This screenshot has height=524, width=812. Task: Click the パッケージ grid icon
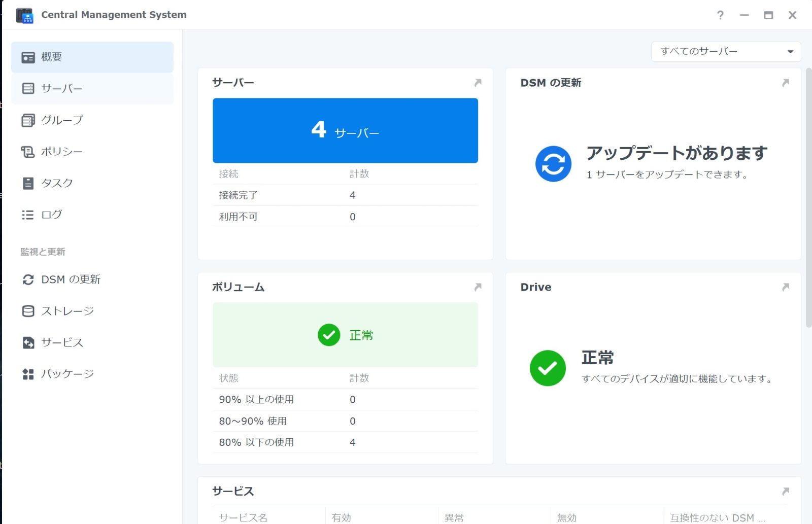pos(28,374)
